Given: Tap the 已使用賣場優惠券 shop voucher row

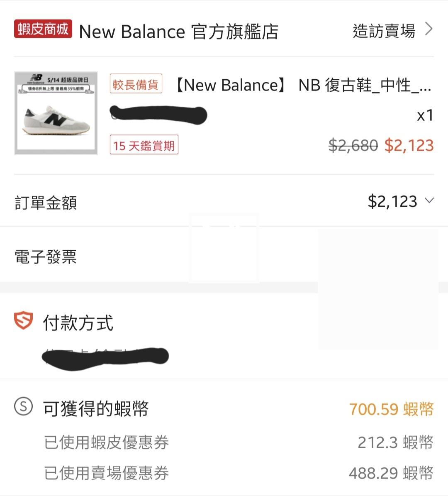Looking at the screenshot, I should pyautogui.click(x=106, y=473).
